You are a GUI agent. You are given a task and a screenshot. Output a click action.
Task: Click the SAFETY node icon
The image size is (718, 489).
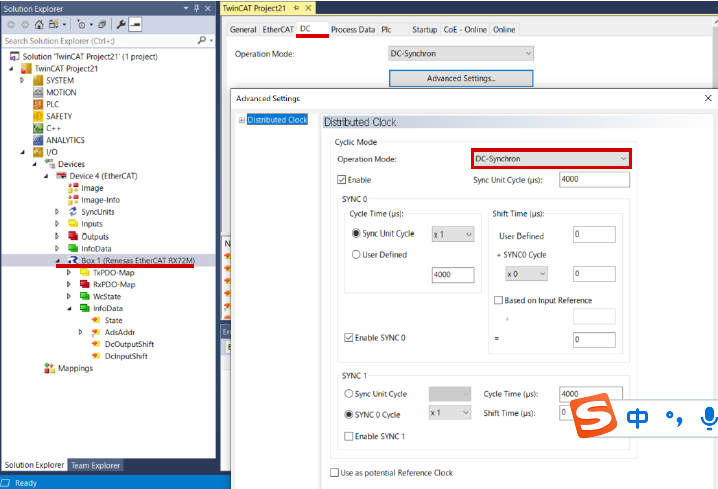[x=38, y=116]
